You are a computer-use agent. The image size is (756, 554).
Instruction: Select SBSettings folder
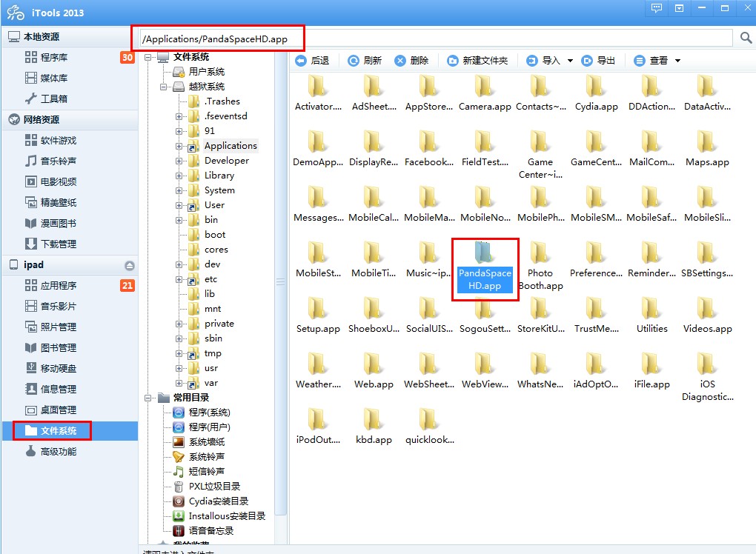[x=707, y=260]
